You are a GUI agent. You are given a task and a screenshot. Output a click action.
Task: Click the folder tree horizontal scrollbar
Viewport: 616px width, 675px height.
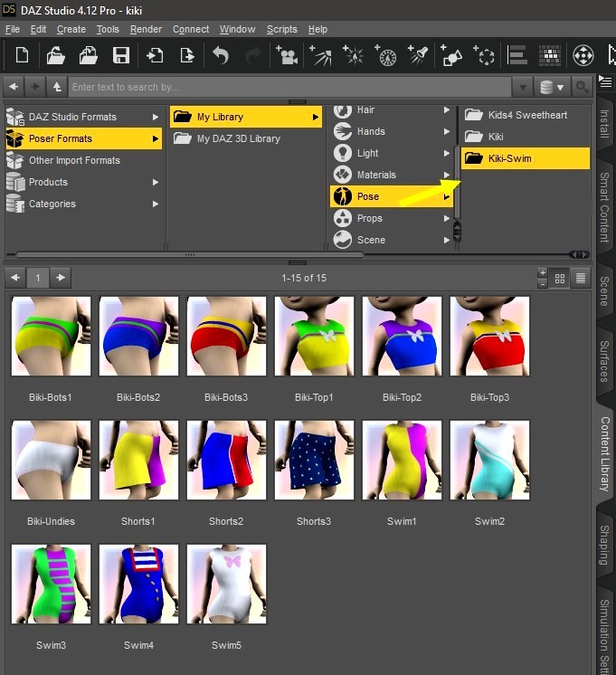[x=189, y=255]
